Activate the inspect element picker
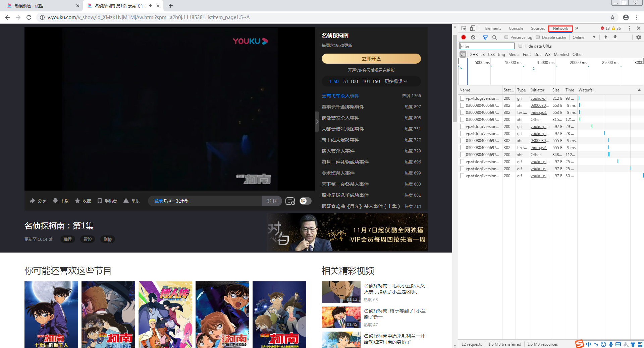The image size is (644, 348). pyautogui.click(x=464, y=28)
